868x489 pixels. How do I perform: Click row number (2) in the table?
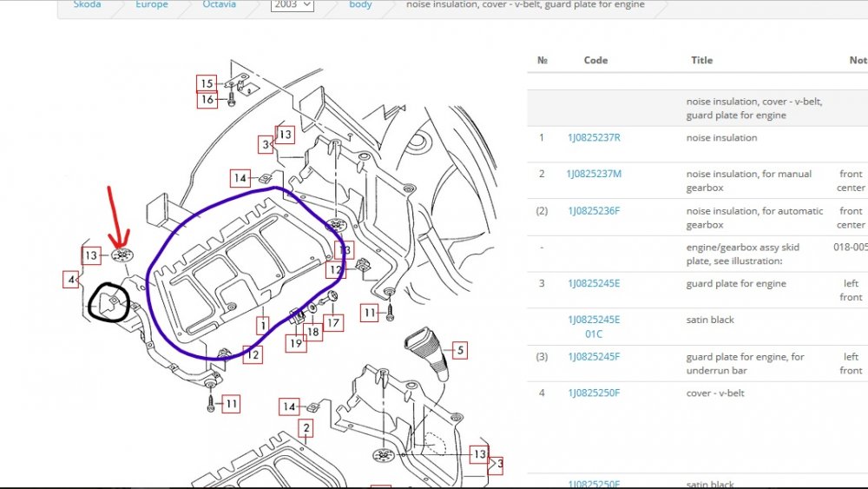(542, 211)
